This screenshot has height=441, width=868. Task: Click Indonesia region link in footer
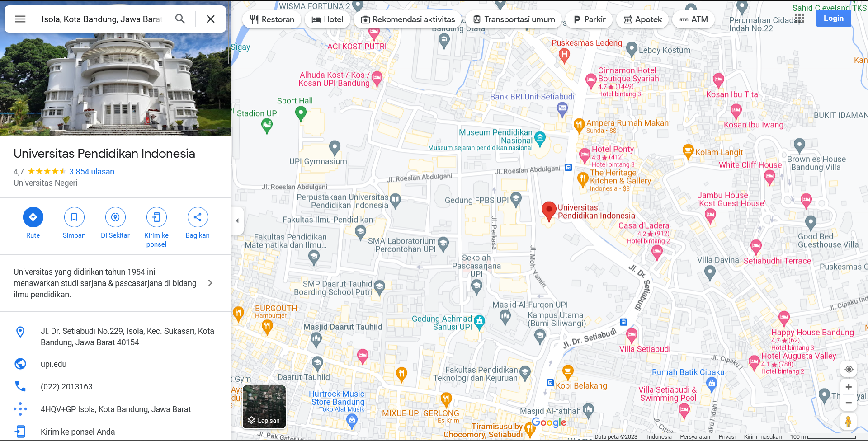[x=659, y=437]
